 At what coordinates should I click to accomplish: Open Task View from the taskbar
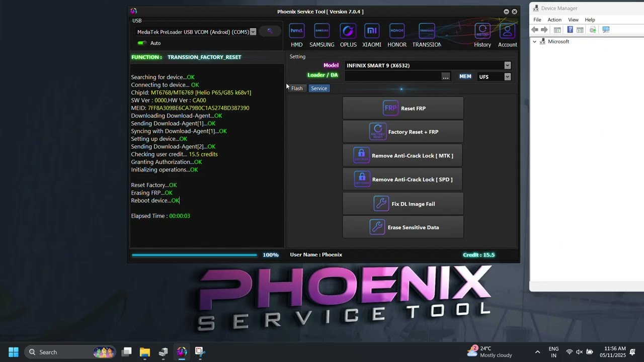coord(127,352)
